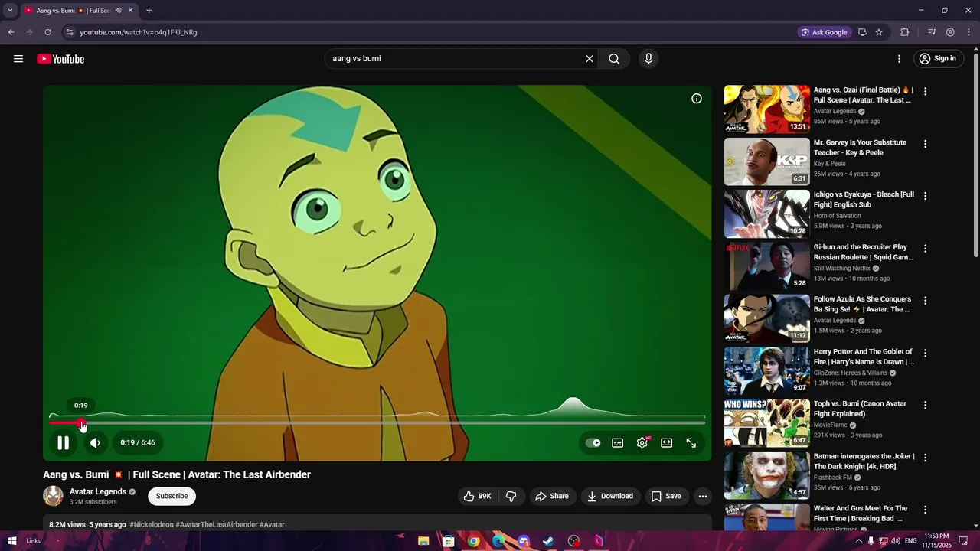Viewport: 980px width, 551px height.
Task: Open Toph vs. Bumi video thumbnail
Action: click(766, 422)
